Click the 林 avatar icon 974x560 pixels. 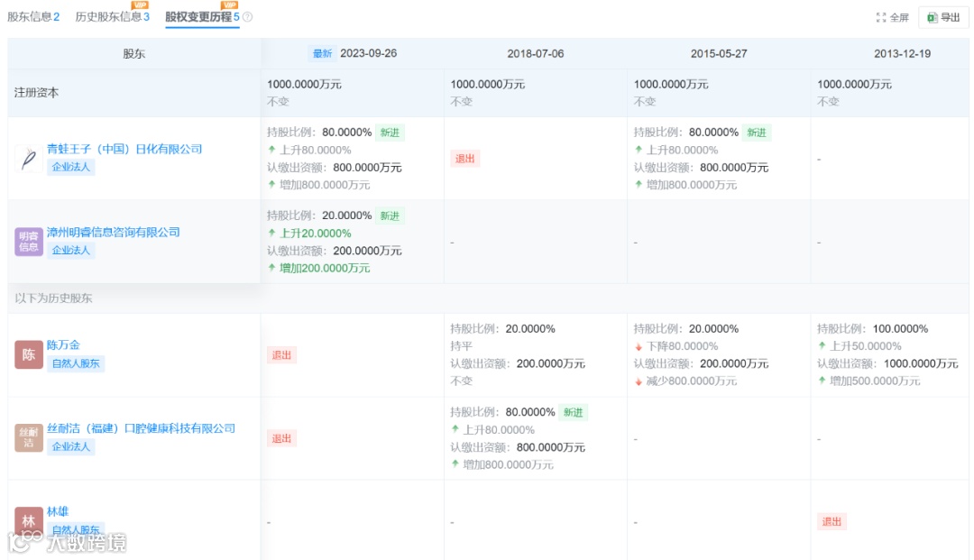coord(29,520)
